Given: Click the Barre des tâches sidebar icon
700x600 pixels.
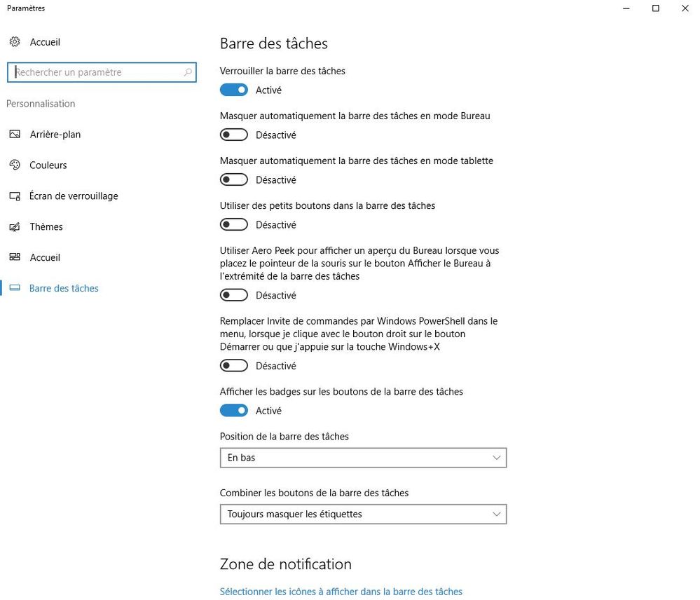Looking at the screenshot, I should (x=15, y=289).
